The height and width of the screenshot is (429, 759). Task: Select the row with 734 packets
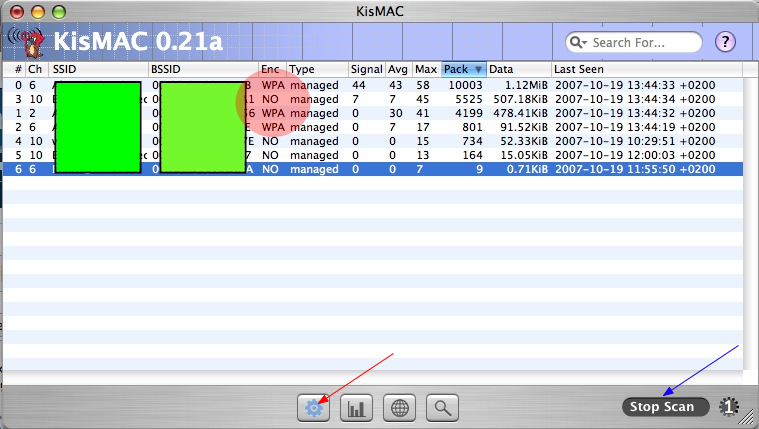373,141
